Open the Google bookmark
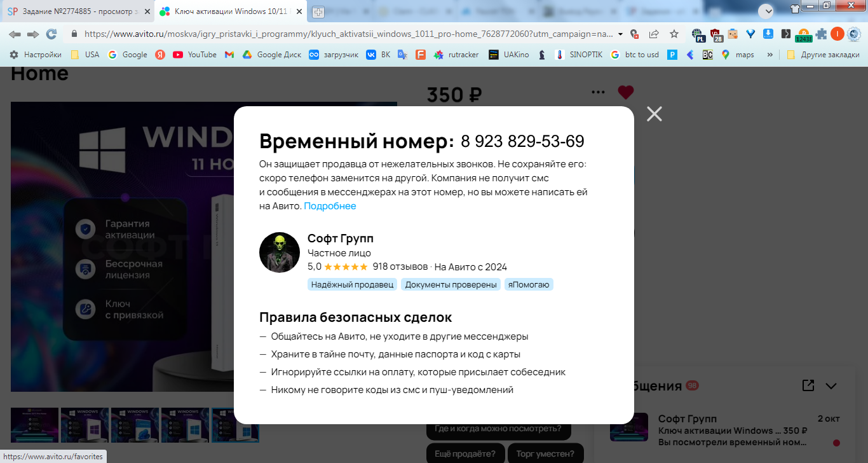 coord(128,55)
